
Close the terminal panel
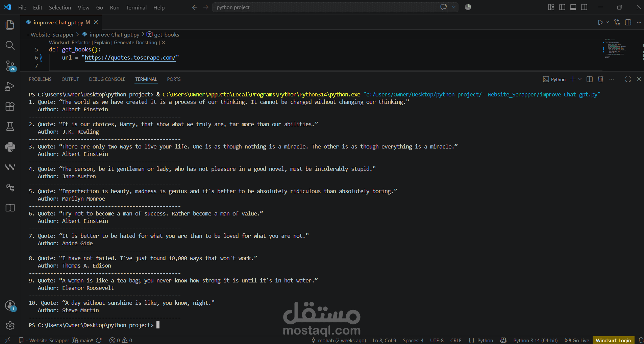639,79
